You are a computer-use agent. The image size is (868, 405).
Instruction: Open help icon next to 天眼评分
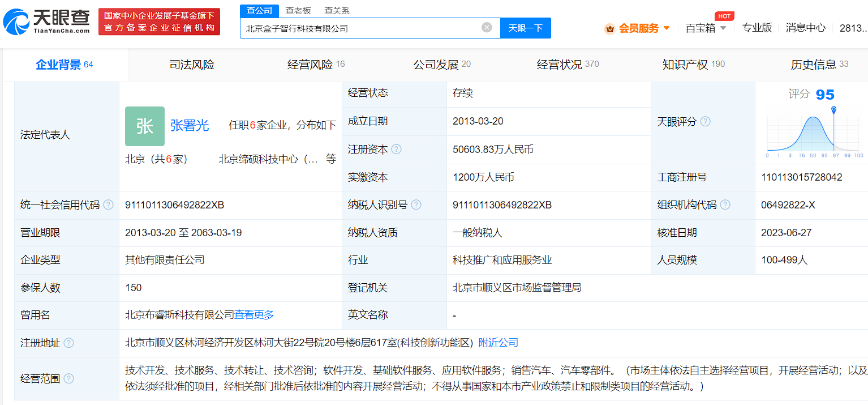coord(705,122)
